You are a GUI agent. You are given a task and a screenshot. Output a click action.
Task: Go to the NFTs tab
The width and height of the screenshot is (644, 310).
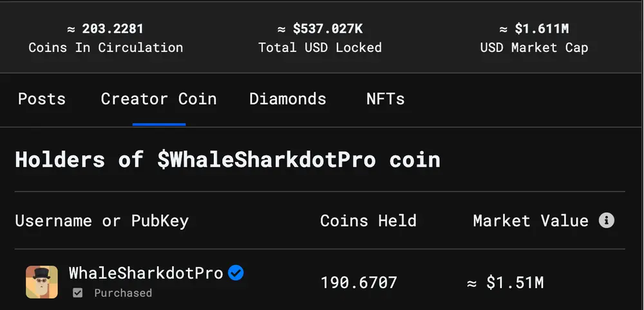tap(385, 99)
